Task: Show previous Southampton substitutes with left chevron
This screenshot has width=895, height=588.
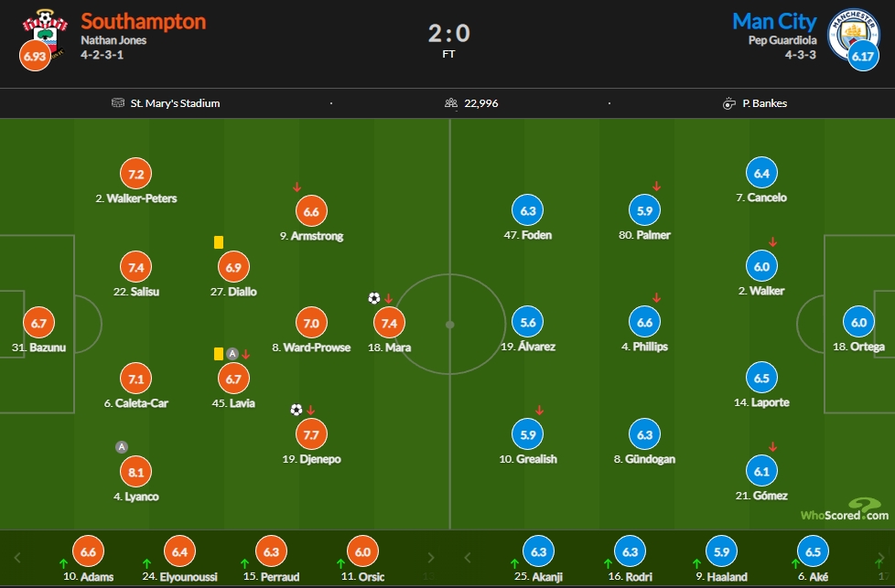Action: point(17,557)
